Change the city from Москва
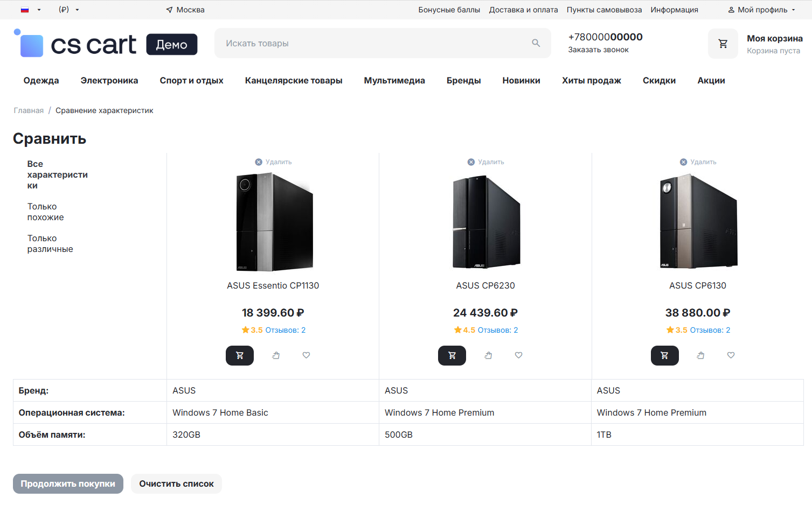The width and height of the screenshot is (812, 505). (185, 10)
